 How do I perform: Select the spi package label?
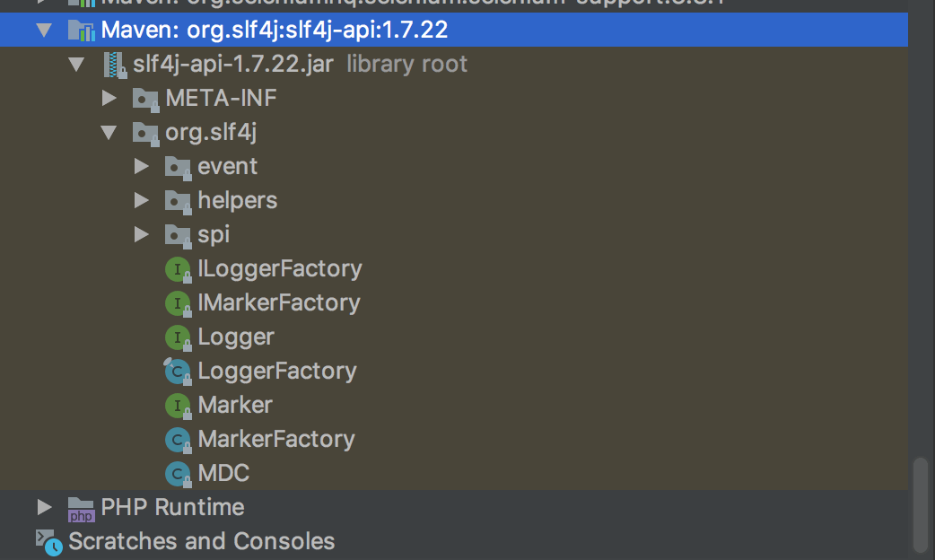(x=214, y=235)
